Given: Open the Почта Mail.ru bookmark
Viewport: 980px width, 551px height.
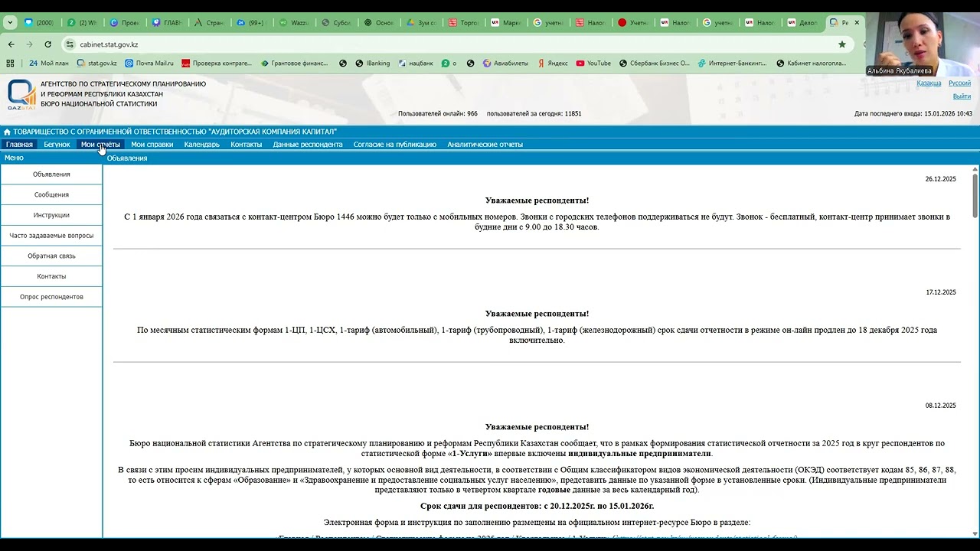Looking at the screenshot, I should coord(149,64).
